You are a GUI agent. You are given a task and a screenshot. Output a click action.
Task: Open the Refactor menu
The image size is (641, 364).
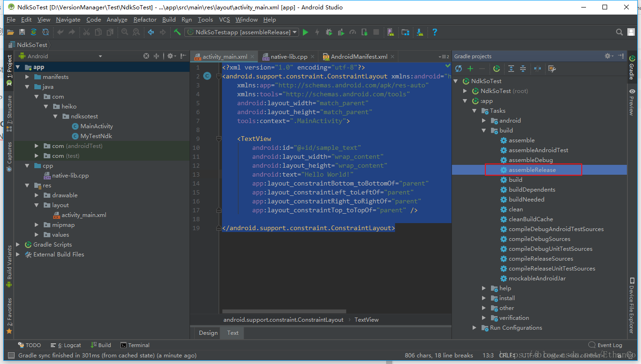(145, 20)
